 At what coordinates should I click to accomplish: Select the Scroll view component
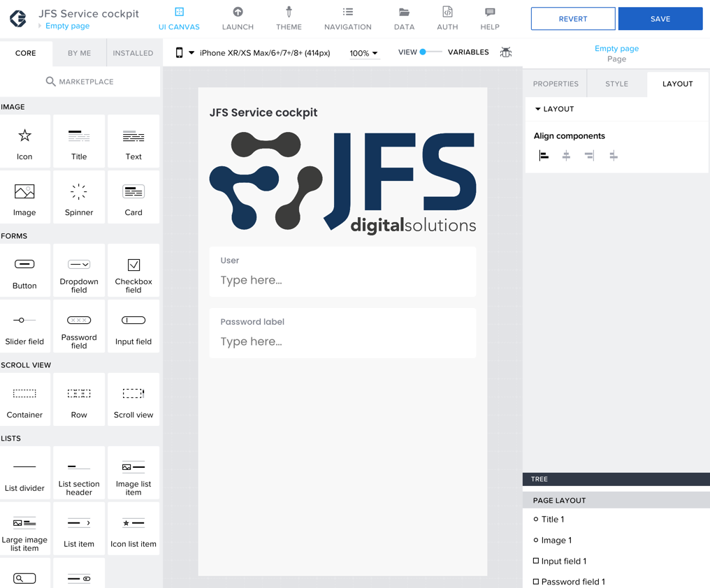point(133,400)
